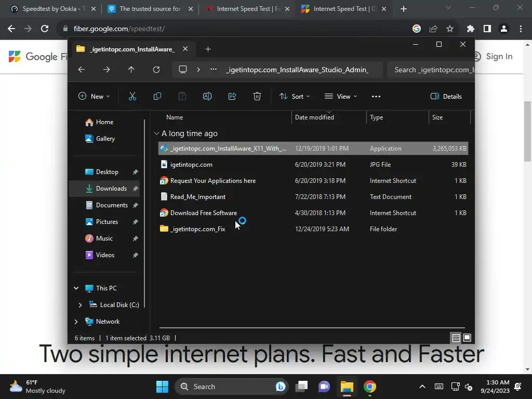This screenshot has width=532, height=399.
Task: Select the active fiber.google.com Speed Test tab
Action: tap(343, 9)
